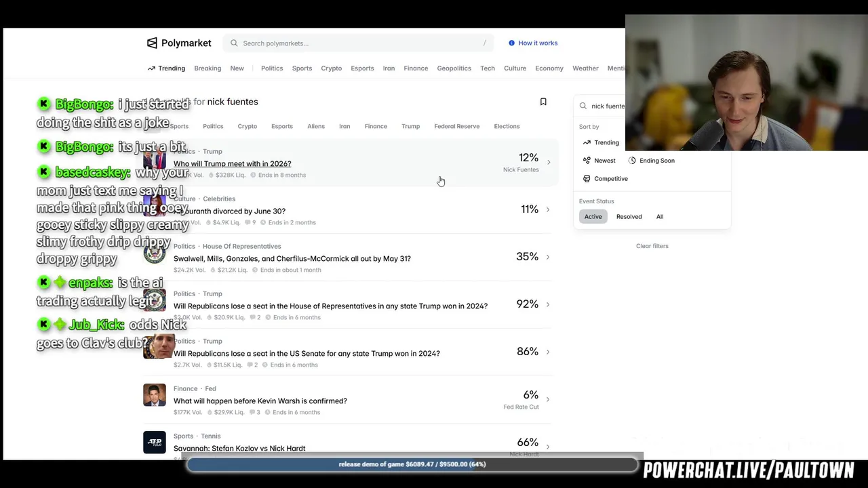Viewport: 868px width, 488px height.
Task: Go to Sports in top navigation
Action: click(x=302, y=68)
